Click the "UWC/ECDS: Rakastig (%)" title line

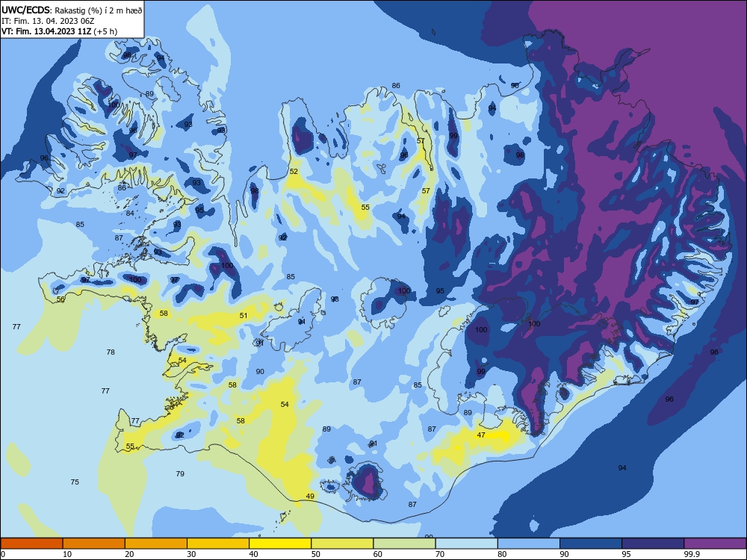point(72,10)
